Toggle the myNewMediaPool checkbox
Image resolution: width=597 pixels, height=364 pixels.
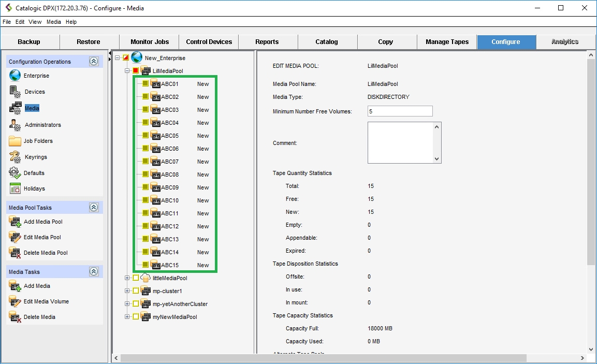tap(136, 317)
